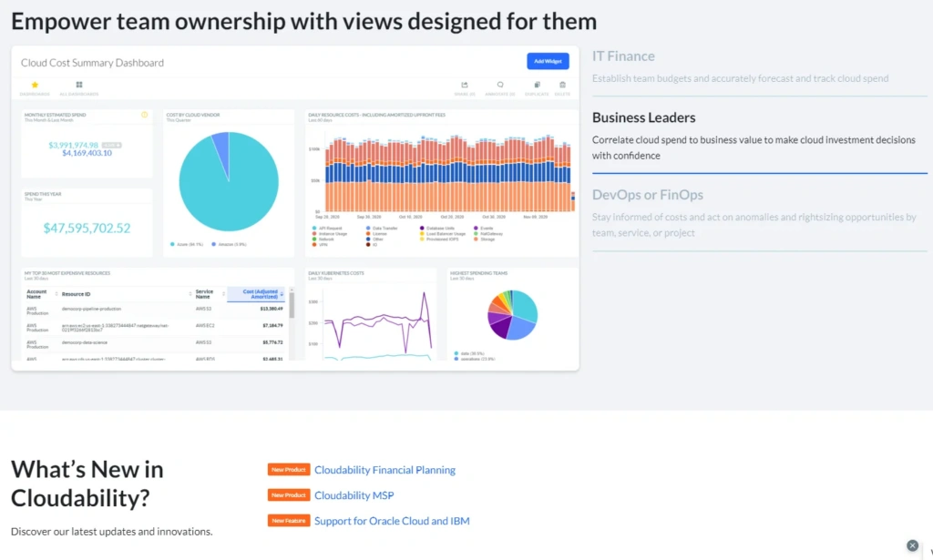
Task: Select the Business Leaders tab
Action: tap(643, 117)
